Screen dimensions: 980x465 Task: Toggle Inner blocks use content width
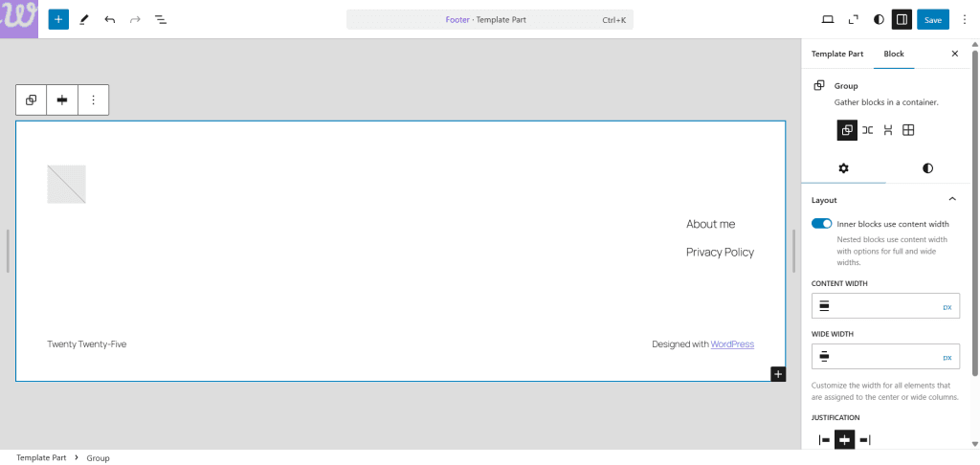point(821,224)
